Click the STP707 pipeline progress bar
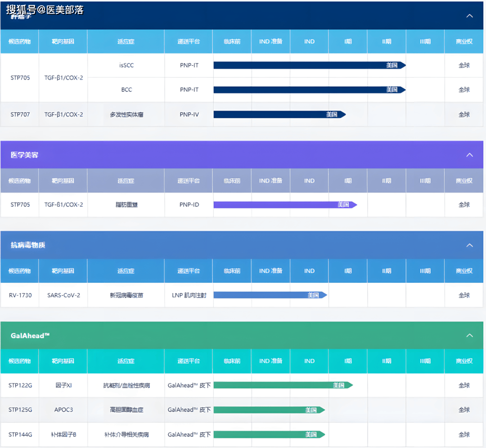Image resolution: width=486 pixels, height=448 pixels. coord(279,114)
